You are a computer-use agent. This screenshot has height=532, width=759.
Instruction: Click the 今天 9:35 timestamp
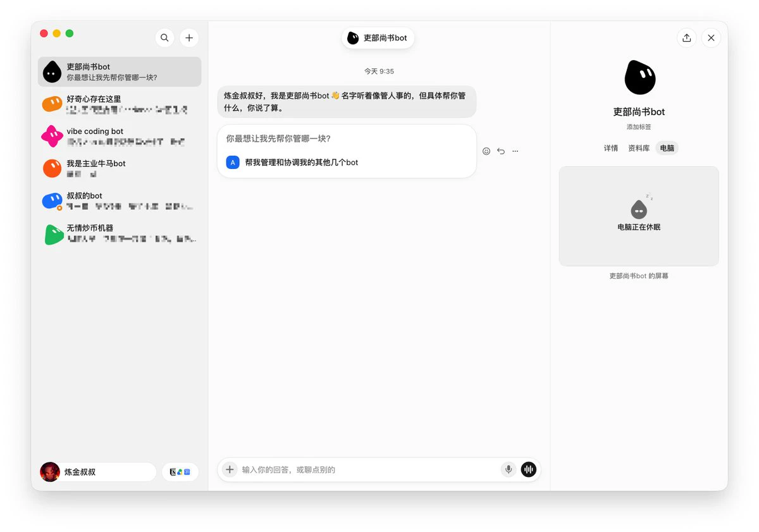[x=379, y=71]
